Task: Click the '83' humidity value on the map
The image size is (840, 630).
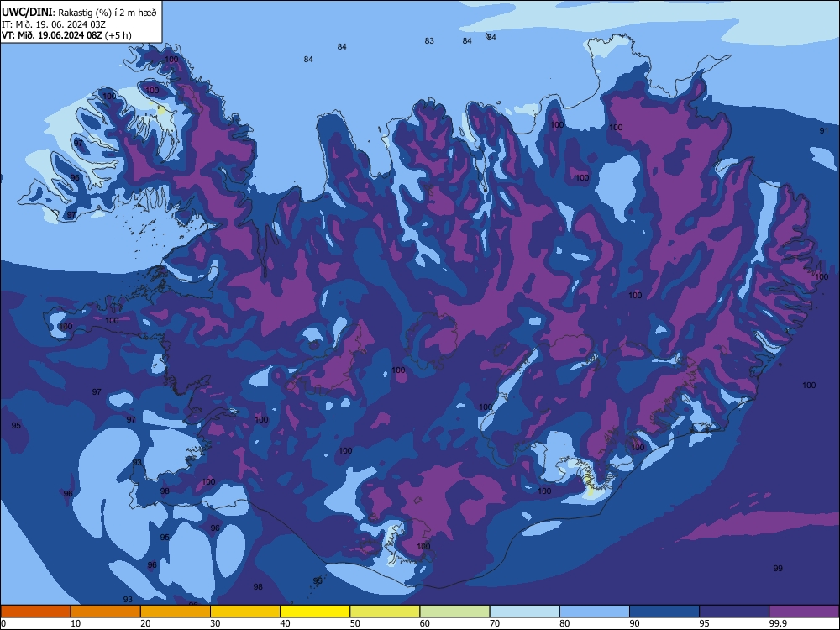Action: (x=429, y=40)
